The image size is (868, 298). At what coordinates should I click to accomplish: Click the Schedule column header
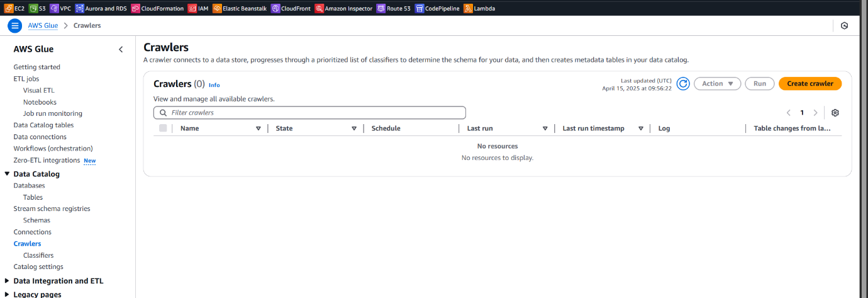(x=386, y=128)
